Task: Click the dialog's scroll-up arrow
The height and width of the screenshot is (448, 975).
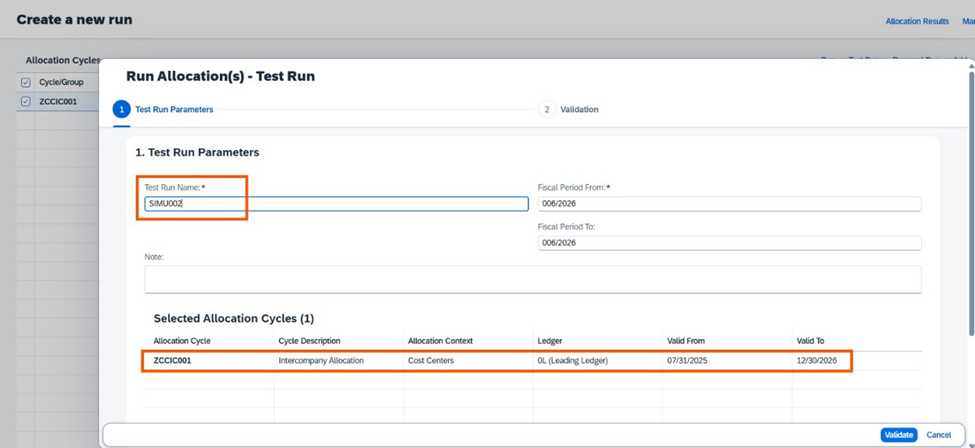Action: (x=970, y=67)
